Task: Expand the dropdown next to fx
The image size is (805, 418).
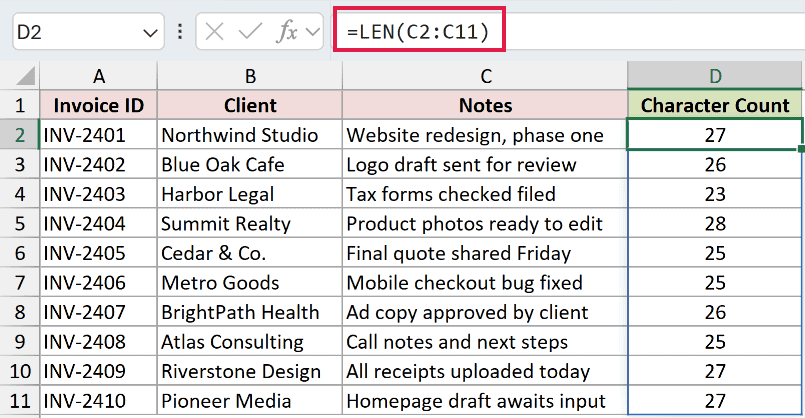Action: [312, 32]
